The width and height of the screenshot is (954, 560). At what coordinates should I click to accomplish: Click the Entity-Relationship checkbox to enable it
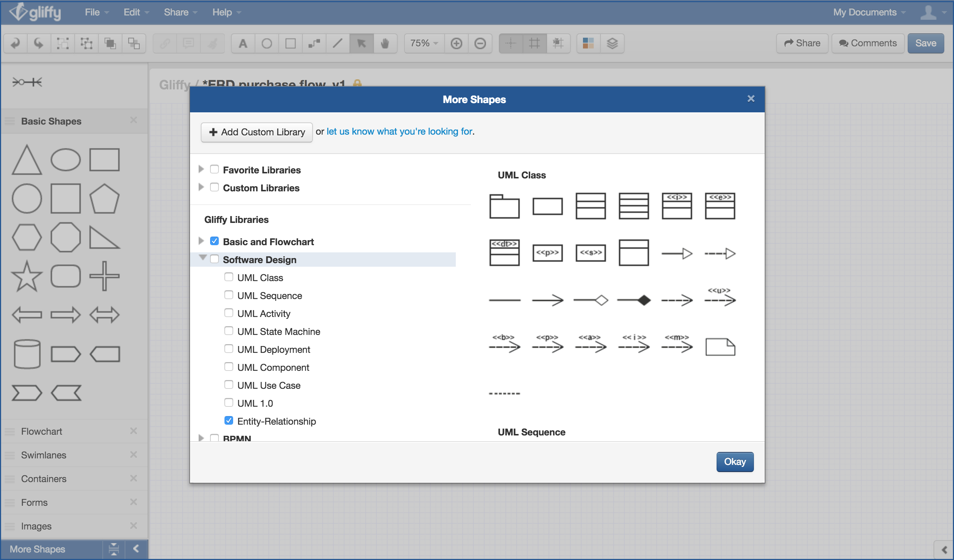click(229, 421)
